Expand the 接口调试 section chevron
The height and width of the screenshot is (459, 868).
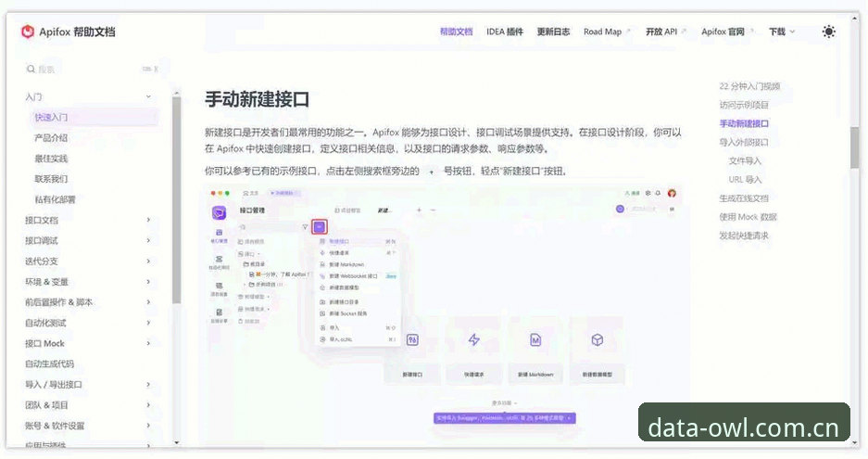[148, 240]
